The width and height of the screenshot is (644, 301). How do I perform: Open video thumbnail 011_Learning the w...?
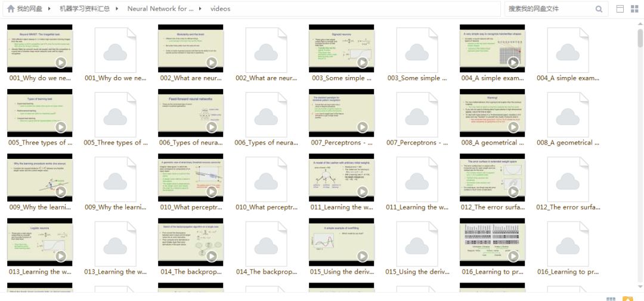click(341, 177)
